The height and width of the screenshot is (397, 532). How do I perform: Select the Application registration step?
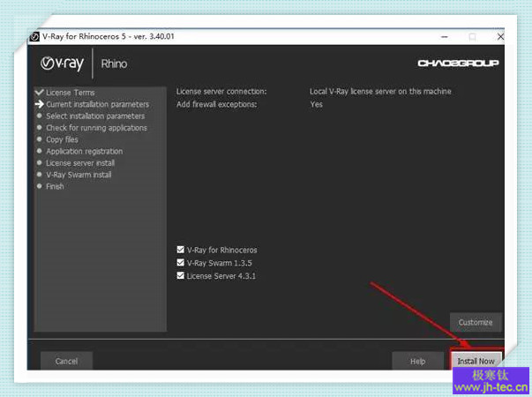[85, 151]
